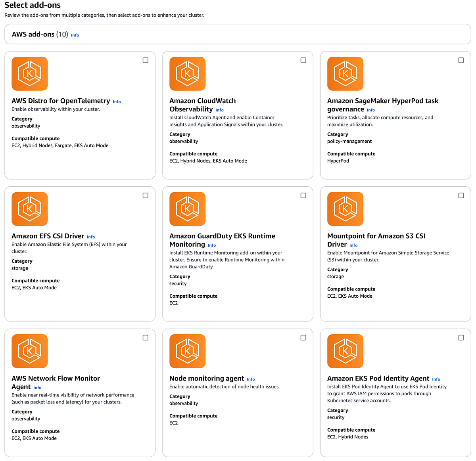
Task: Tick the Amazon GuardDuty EKS Runtime Monitoring checkbox
Action: coord(303,195)
